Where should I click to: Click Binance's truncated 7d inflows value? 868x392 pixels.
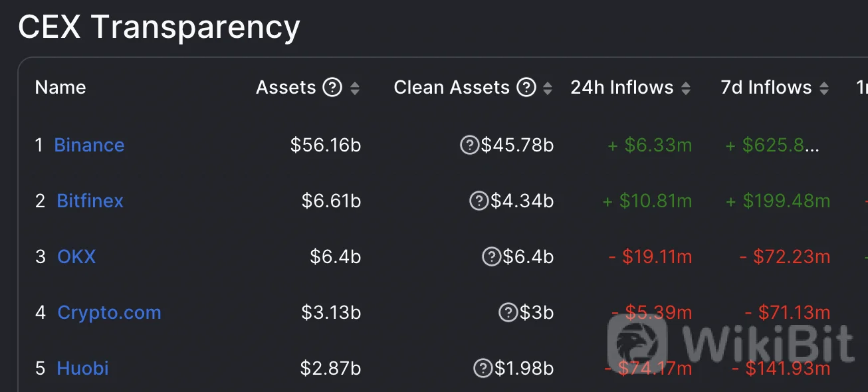pos(774,145)
